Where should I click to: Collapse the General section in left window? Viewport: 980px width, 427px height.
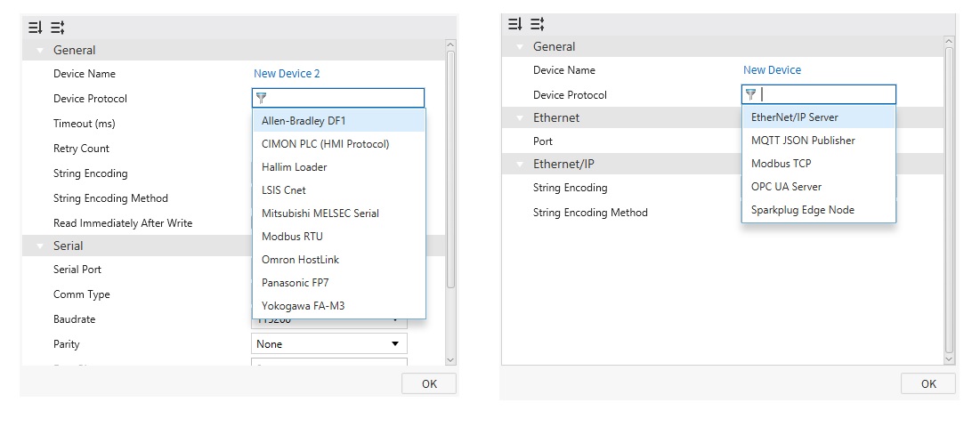click(40, 51)
